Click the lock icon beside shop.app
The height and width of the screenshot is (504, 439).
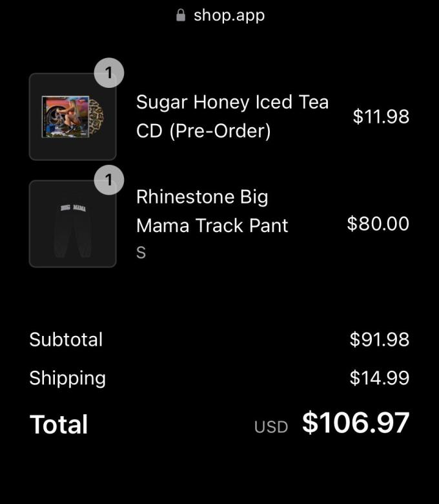pyautogui.click(x=181, y=15)
